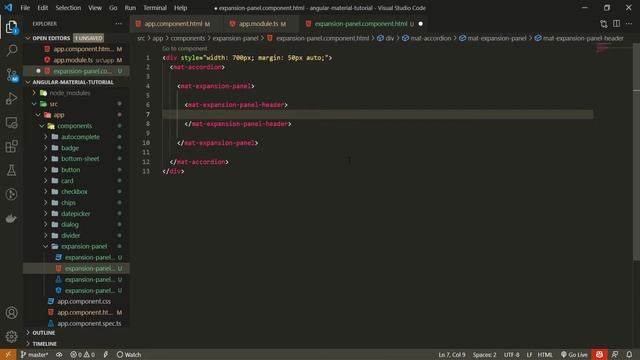The image size is (640, 360).
Task: Split the editor to the right
Action: pos(616,24)
